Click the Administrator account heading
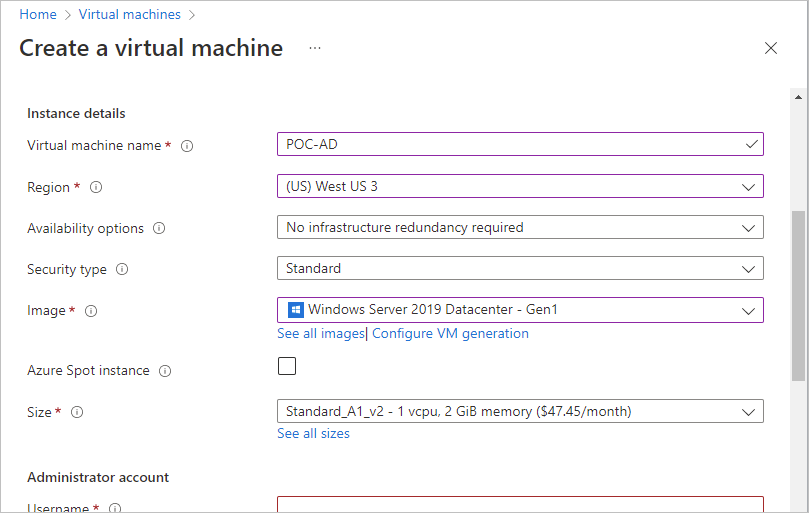809x513 pixels. click(x=98, y=477)
